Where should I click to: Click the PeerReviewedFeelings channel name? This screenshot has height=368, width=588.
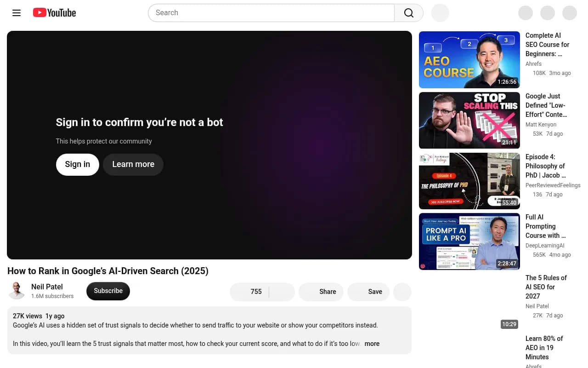click(x=553, y=185)
